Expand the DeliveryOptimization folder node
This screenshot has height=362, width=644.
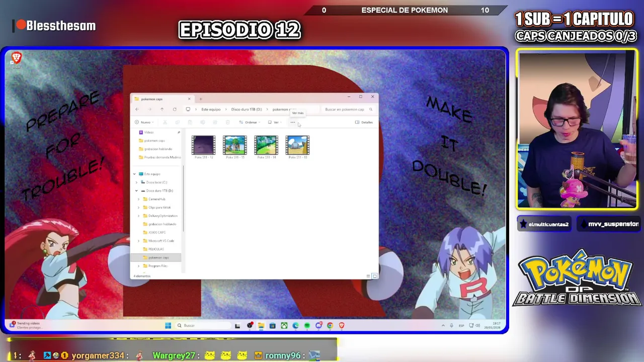pyautogui.click(x=138, y=216)
